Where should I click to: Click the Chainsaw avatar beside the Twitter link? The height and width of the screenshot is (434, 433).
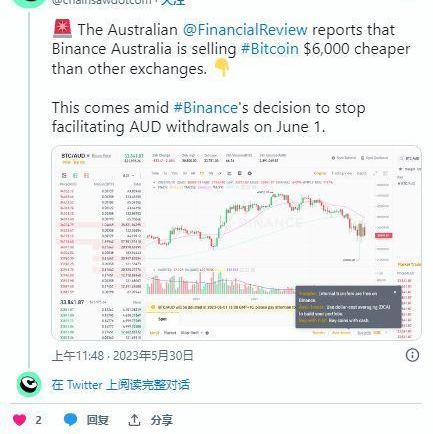point(29,384)
